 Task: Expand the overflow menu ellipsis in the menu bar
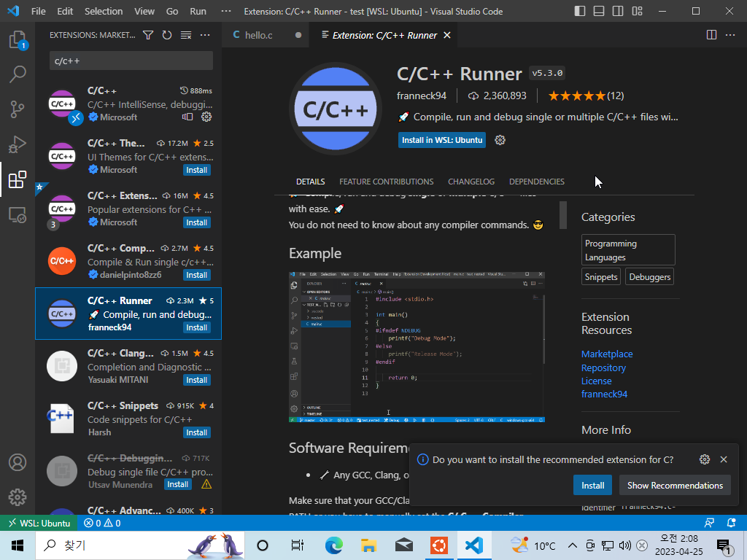(226, 11)
